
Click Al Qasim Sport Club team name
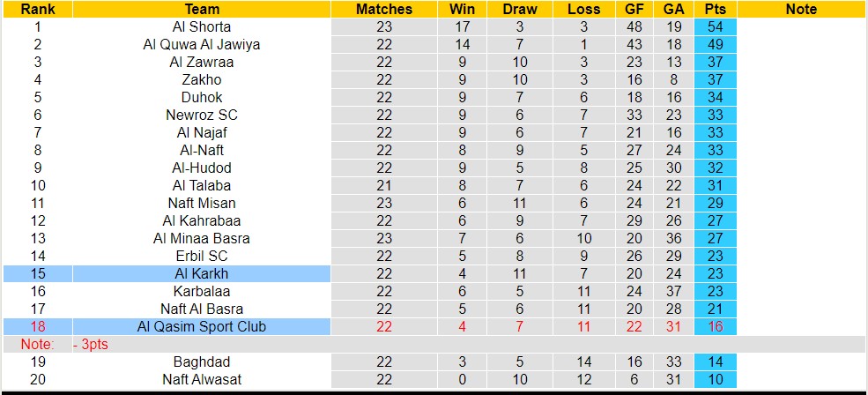(x=202, y=326)
